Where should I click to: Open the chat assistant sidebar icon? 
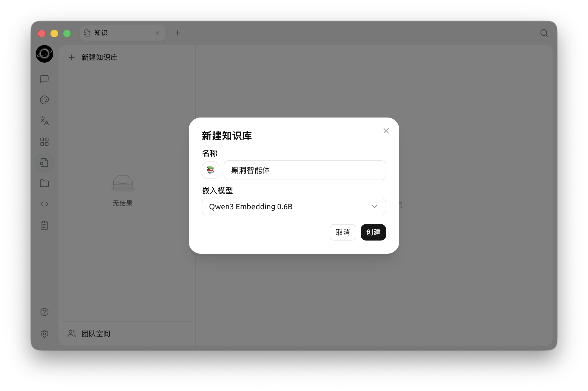(44, 79)
